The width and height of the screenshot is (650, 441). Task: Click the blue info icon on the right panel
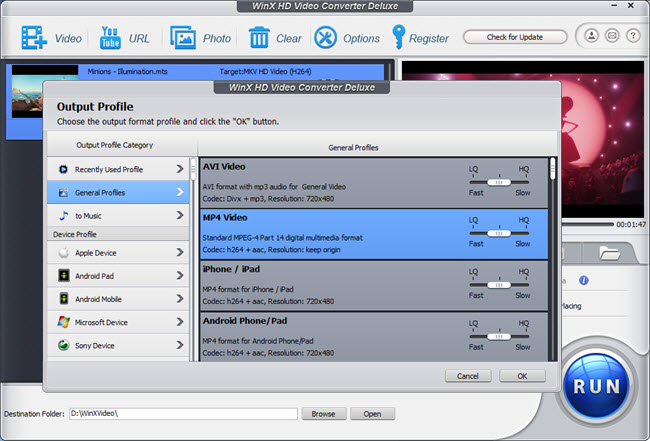pos(584,281)
